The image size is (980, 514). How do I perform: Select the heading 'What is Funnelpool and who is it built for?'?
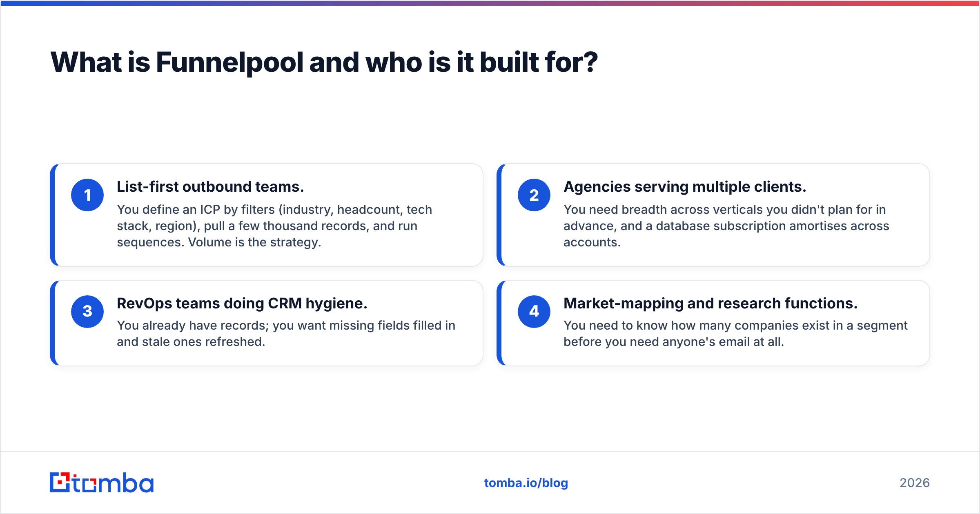[324, 62]
